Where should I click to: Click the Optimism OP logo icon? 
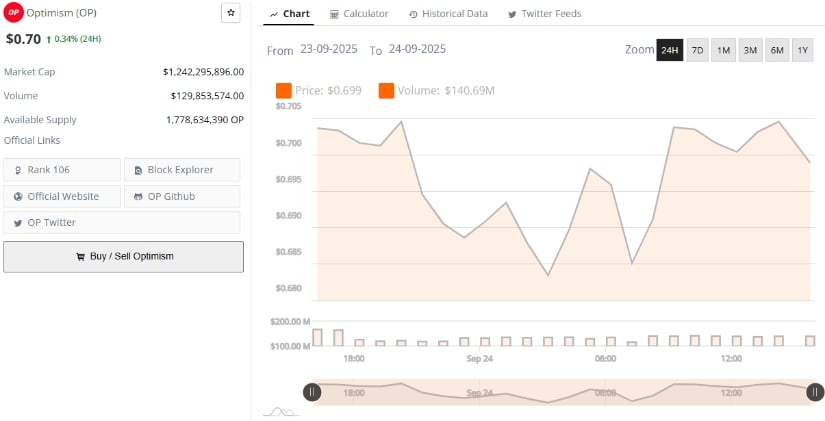(14, 12)
